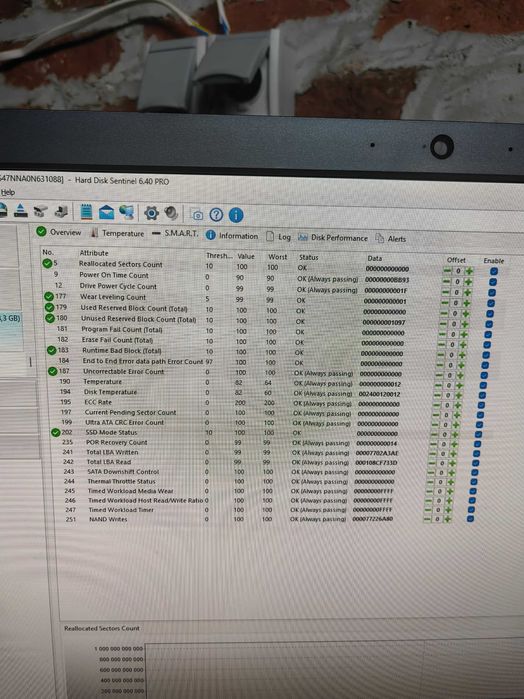Select the POR Recovery Count row

coord(267,443)
